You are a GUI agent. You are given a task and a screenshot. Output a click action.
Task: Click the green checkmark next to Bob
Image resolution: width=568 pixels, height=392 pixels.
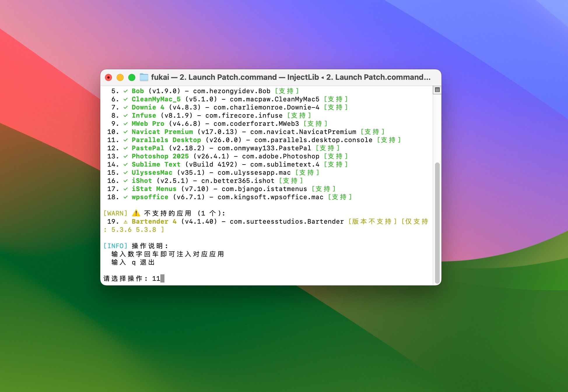[125, 91]
